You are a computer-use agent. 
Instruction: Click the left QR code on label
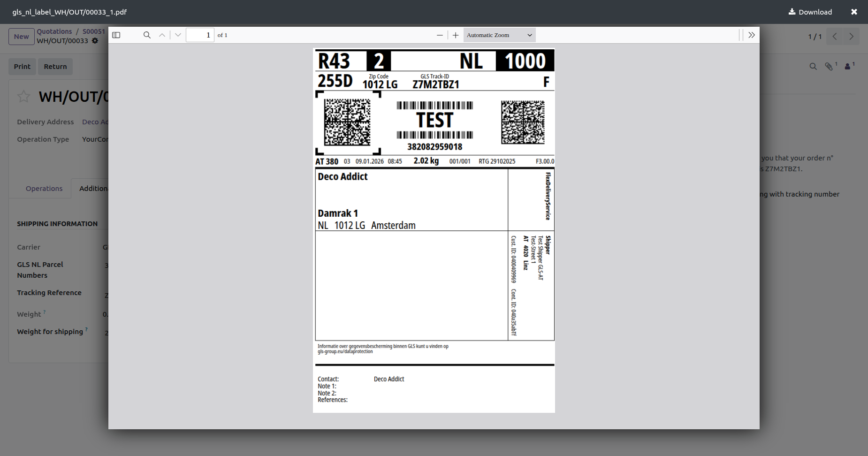pos(347,122)
